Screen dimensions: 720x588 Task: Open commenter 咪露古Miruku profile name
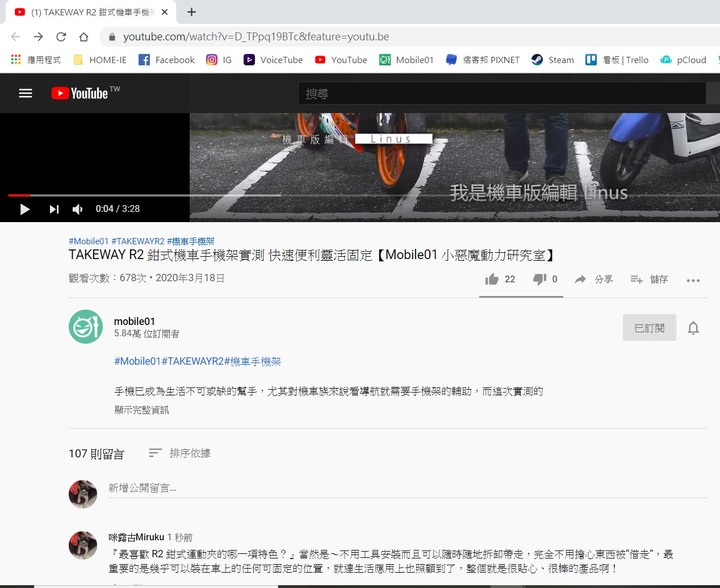click(x=136, y=537)
